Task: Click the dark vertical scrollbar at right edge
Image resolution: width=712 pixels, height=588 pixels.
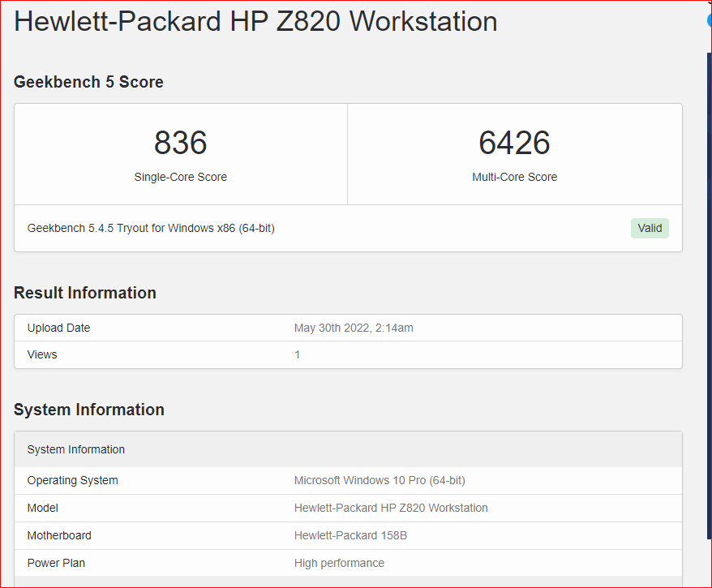Action: 710,296
